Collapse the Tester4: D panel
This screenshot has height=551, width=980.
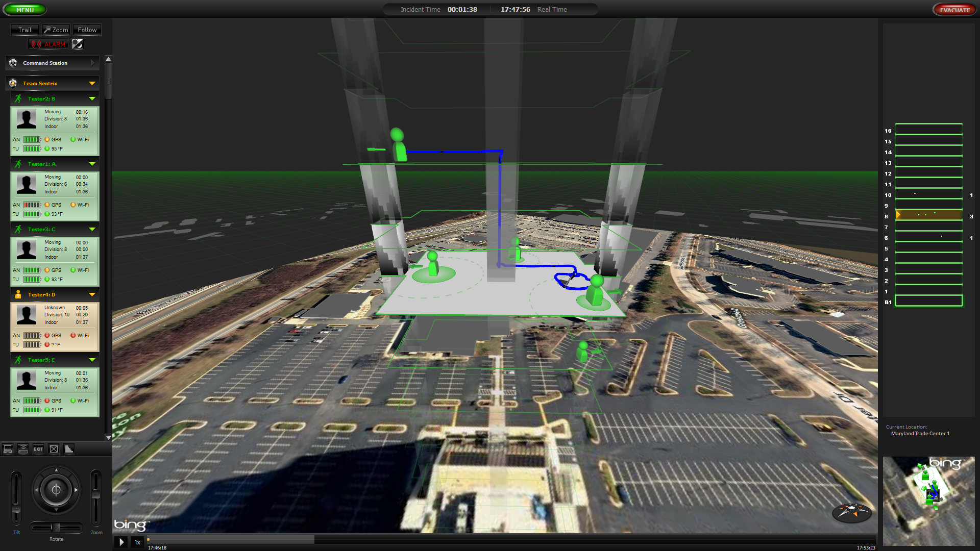pyautogui.click(x=92, y=294)
